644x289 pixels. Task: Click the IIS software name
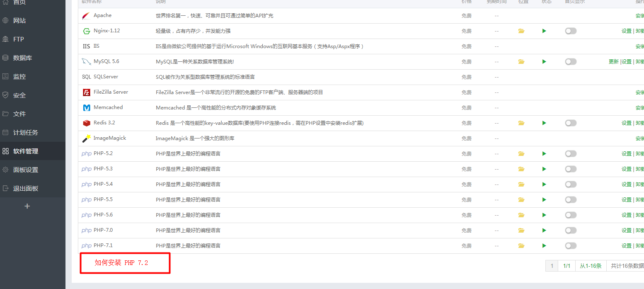(97, 46)
